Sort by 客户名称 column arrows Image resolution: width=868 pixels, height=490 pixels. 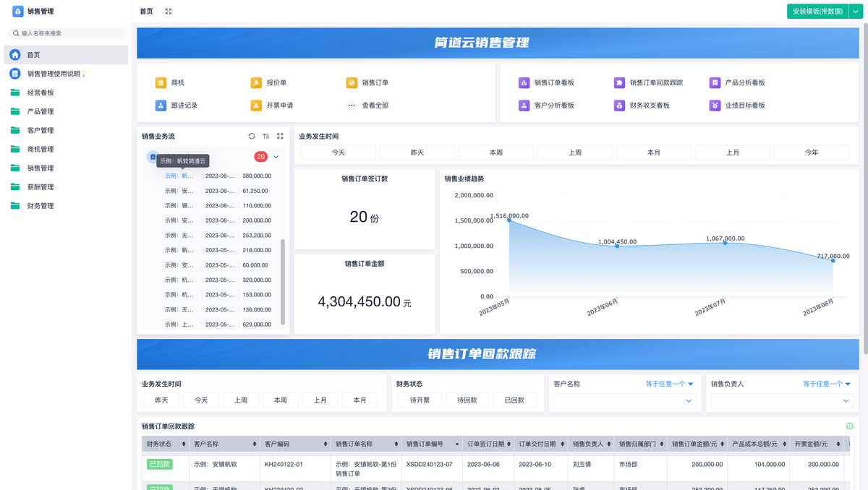(254, 444)
